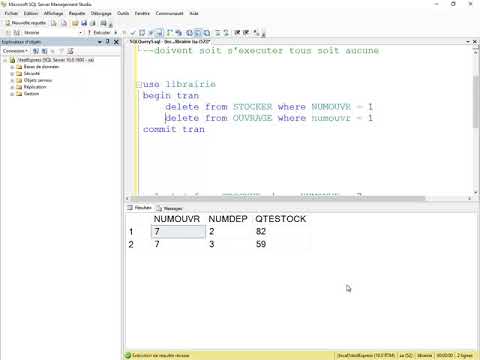The width and height of the screenshot is (480, 360).
Task: Click the editor horizontal scrollbar
Action: [277, 199]
